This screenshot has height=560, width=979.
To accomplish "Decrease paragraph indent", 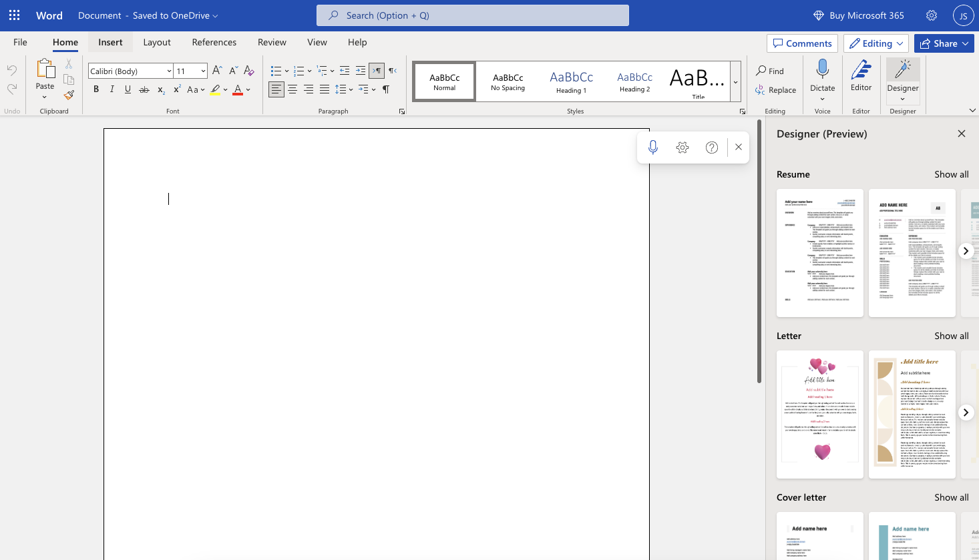I will [x=345, y=71].
